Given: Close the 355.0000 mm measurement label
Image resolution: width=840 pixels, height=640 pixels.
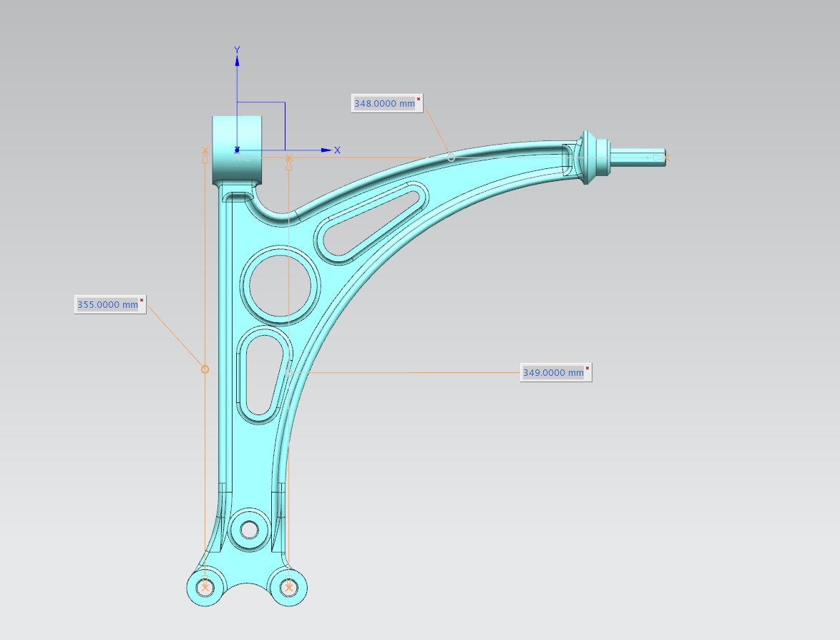Looking at the screenshot, I should click(x=142, y=300).
